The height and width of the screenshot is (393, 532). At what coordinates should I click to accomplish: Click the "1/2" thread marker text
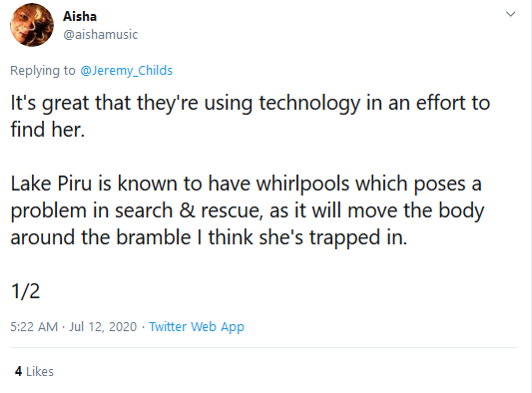[25, 291]
